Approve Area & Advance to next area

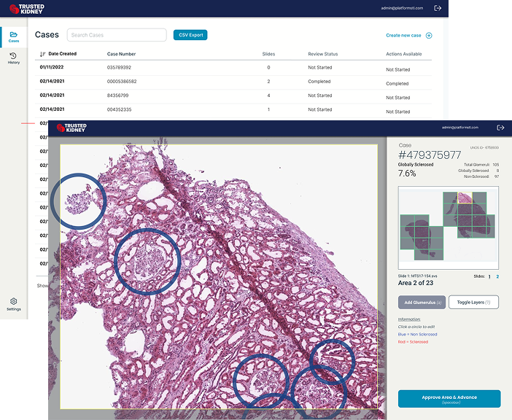pos(449,399)
